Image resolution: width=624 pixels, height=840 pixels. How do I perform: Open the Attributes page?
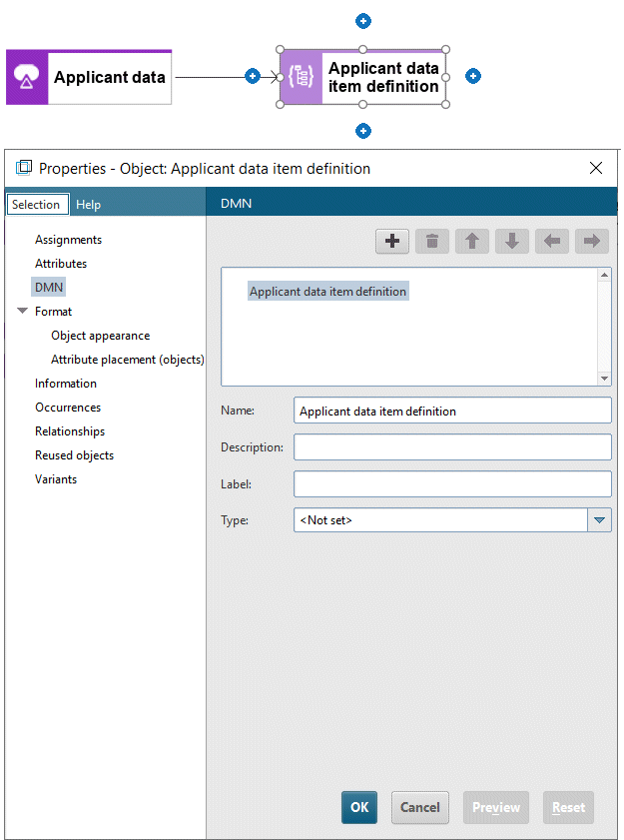61,264
